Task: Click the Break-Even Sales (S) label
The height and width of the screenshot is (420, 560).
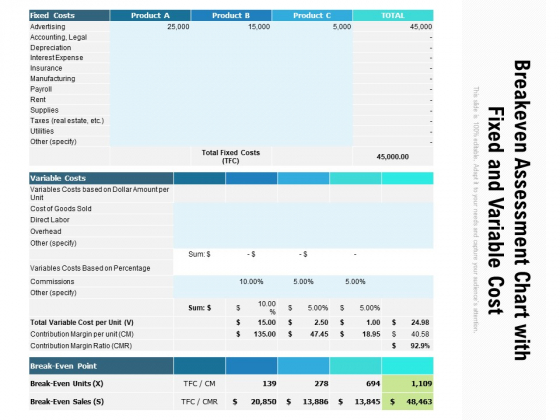Action: click(x=67, y=401)
